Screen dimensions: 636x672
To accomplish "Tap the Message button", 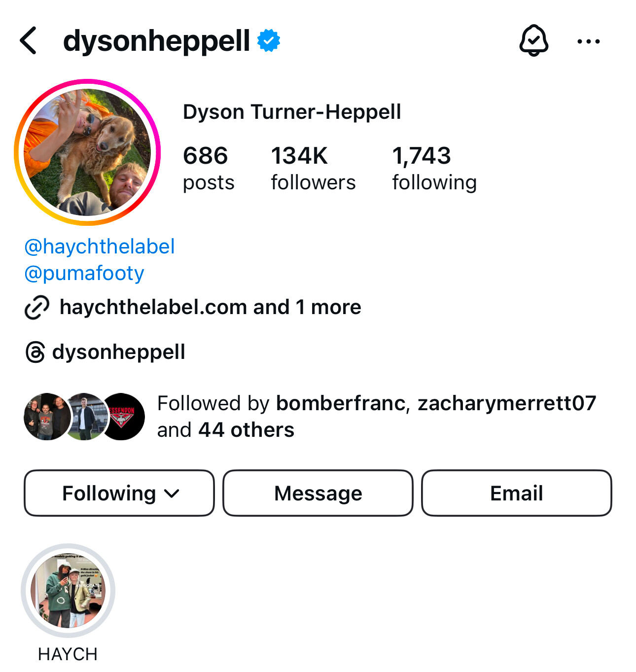I will [318, 493].
